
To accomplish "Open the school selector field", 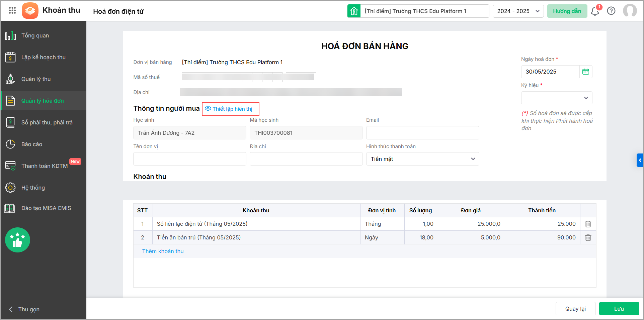I will [424, 11].
